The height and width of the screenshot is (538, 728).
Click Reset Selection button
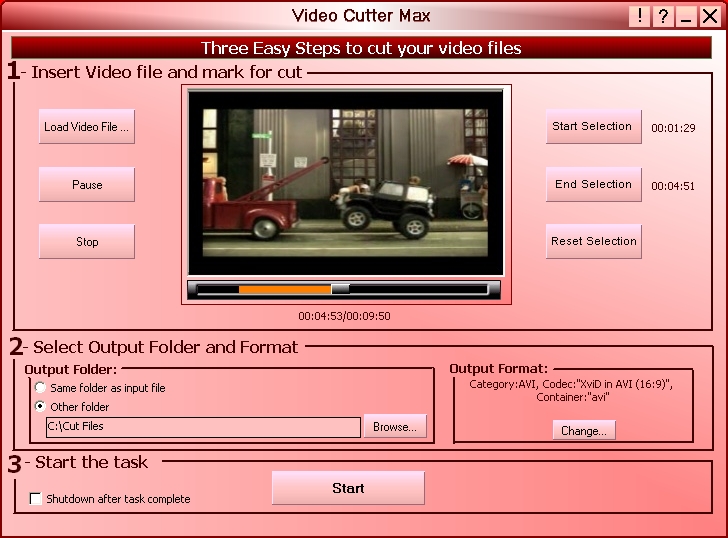593,241
